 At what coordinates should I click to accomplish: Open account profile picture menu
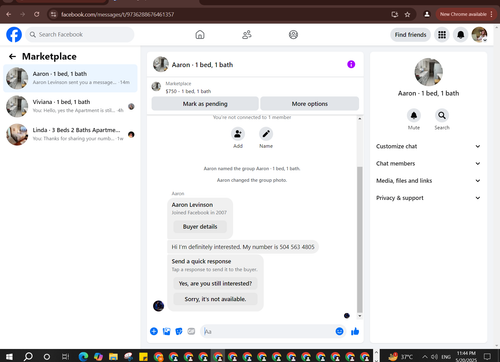[479, 35]
